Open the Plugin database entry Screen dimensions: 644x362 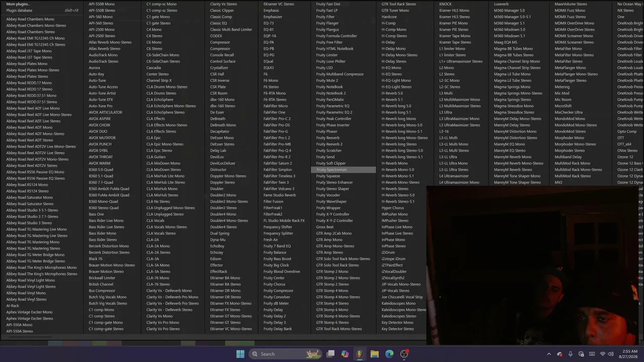19,10
